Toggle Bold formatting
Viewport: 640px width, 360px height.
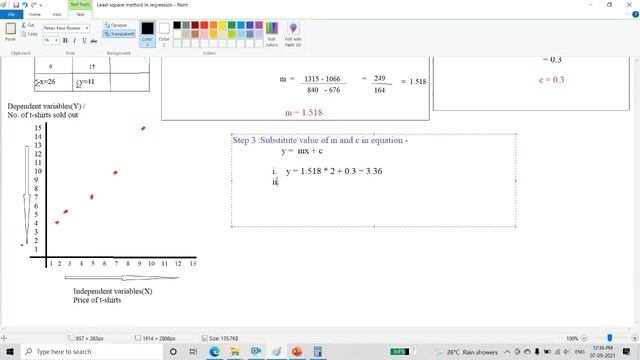pos(65,40)
